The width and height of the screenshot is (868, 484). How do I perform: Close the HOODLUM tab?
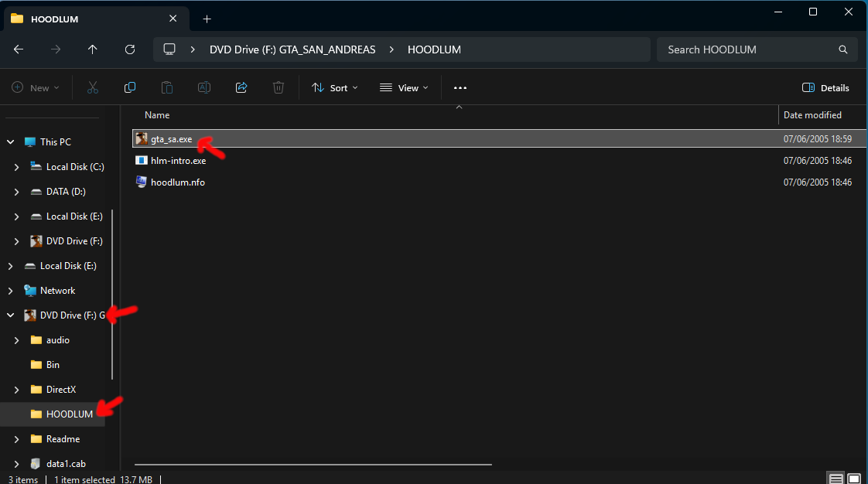[x=173, y=19]
